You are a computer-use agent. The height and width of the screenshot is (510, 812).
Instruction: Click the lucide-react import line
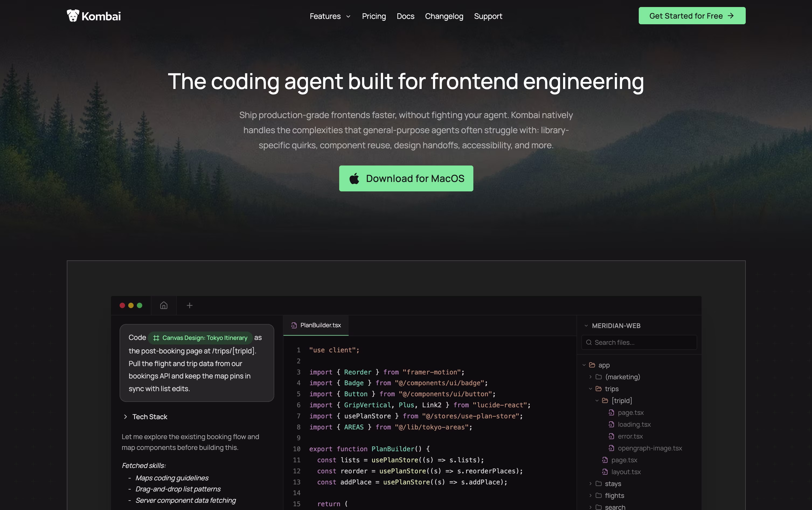pos(420,405)
